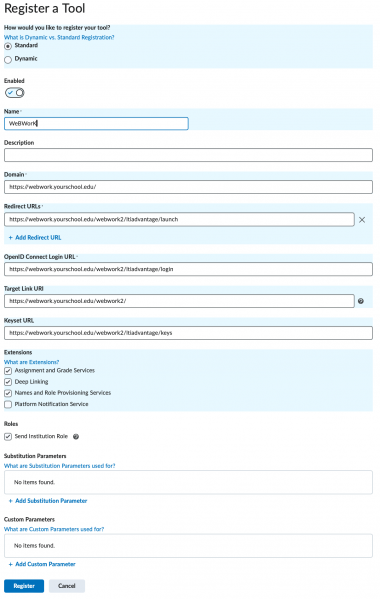Click the Register button

pos(24,586)
